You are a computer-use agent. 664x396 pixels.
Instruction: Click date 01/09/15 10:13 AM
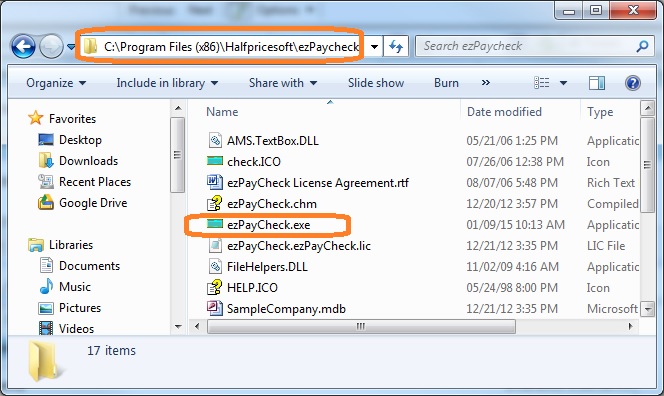515,224
